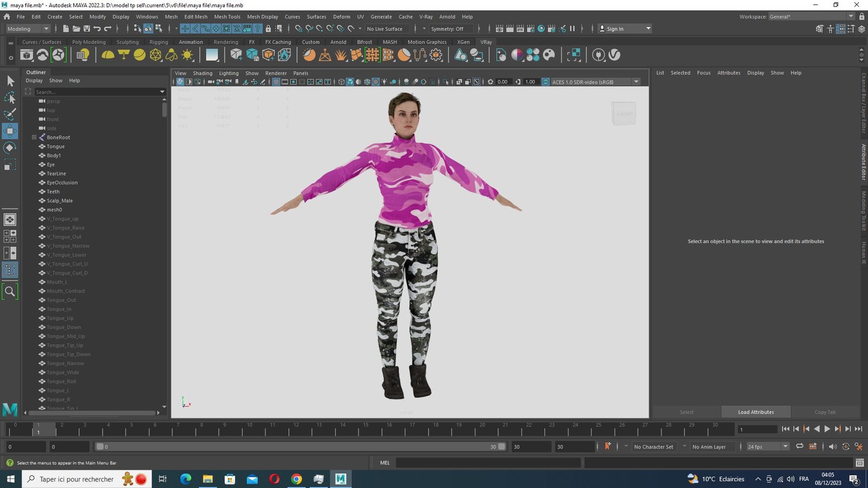Click frame 15 on the time slider
Viewport: 868px width, 488px height.
(366, 429)
